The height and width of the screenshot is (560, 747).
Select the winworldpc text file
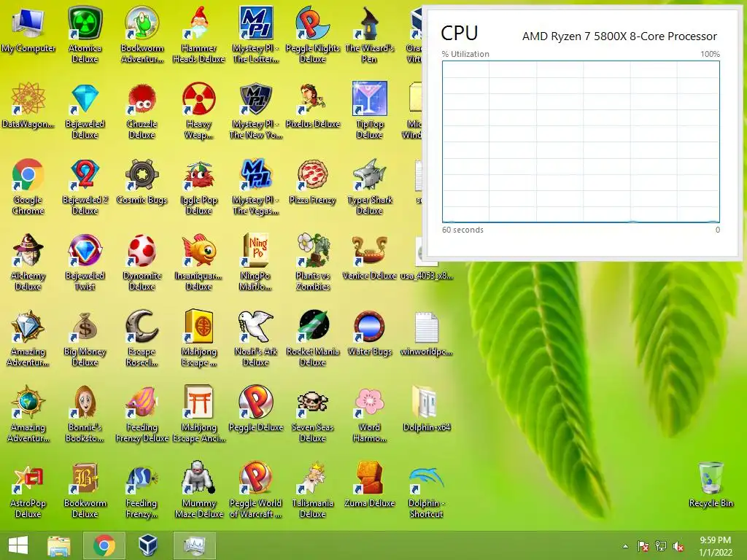click(426, 327)
